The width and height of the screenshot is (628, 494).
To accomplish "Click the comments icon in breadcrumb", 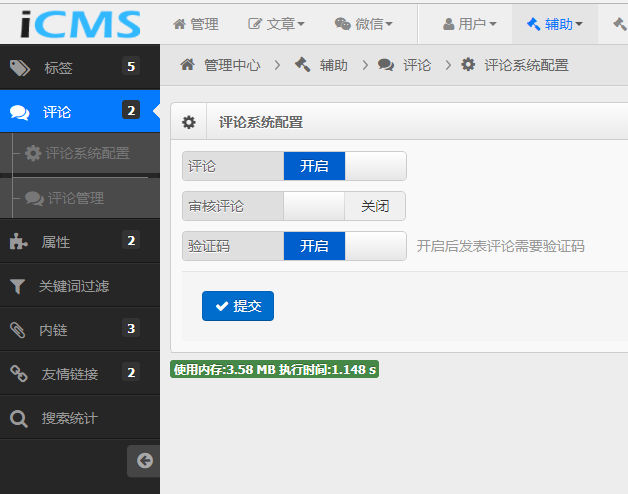I will (x=386, y=65).
